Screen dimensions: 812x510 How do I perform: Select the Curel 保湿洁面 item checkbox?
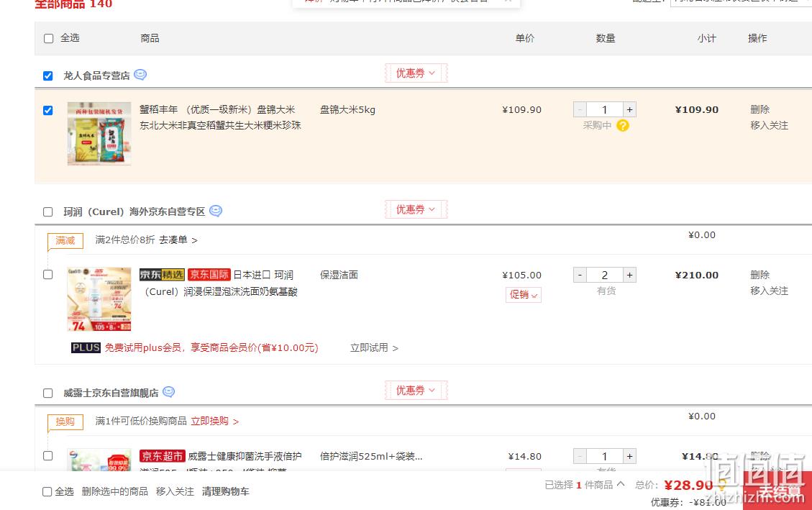(48, 274)
